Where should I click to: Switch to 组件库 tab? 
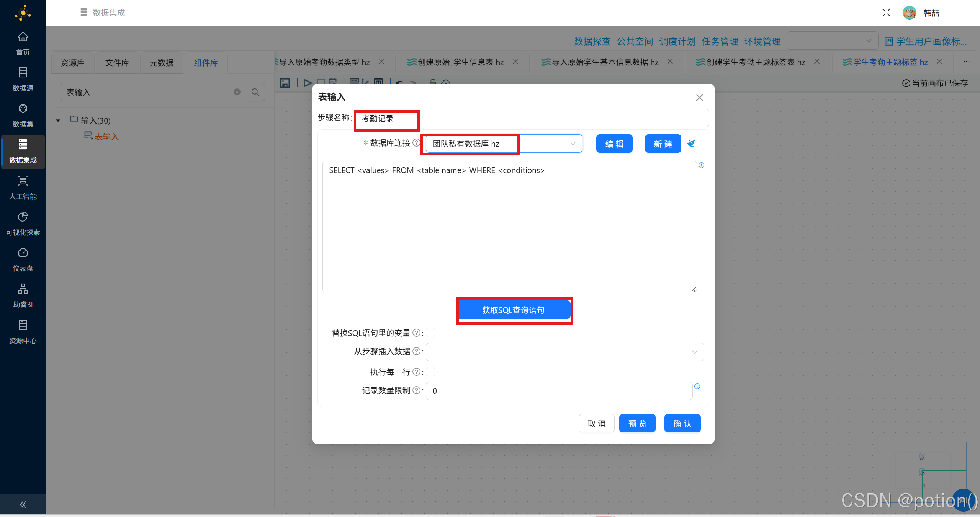pyautogui.click(x=206, y=63)
